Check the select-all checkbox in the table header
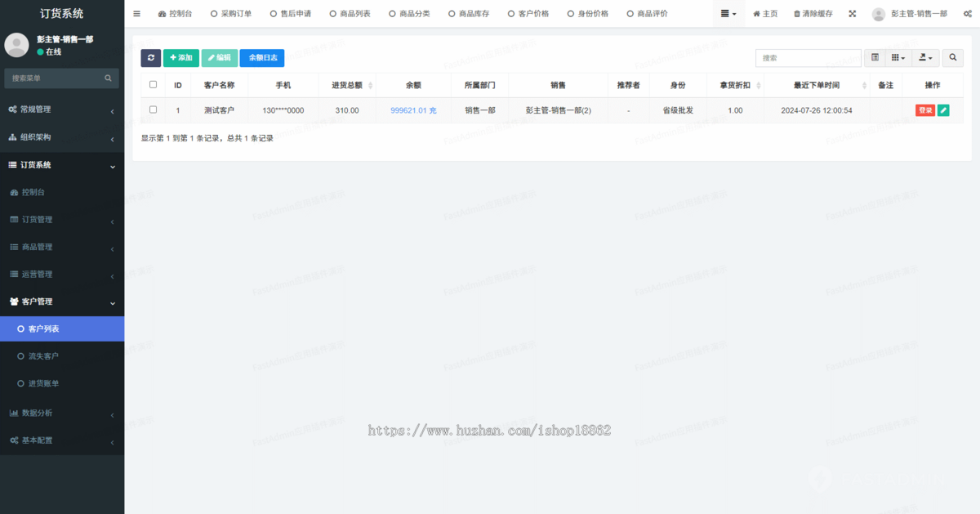Image resolution: width=980 pixels, height=514 pixels. [x=151, y=84]
